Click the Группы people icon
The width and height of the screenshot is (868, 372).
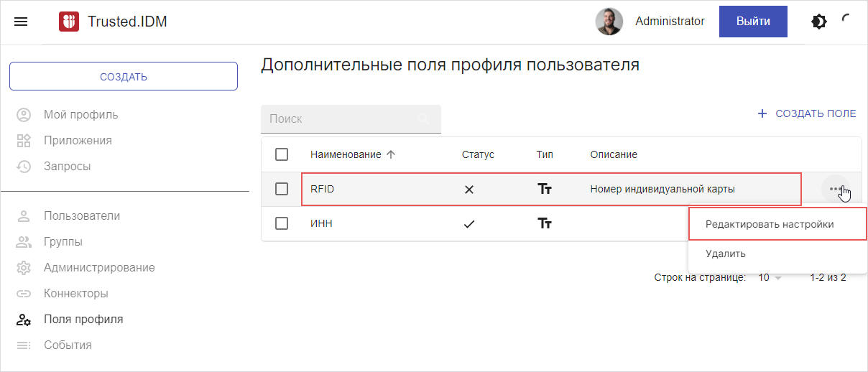[x=24, y=242]
